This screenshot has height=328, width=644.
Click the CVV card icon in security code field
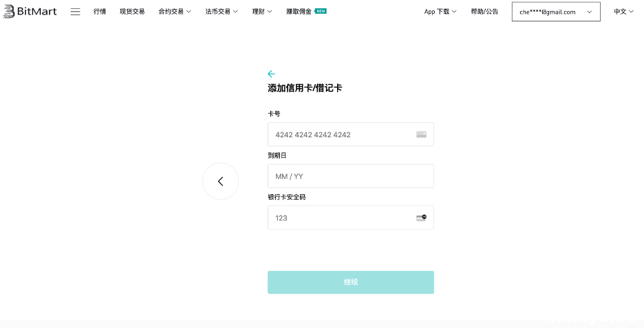(421, 218)
